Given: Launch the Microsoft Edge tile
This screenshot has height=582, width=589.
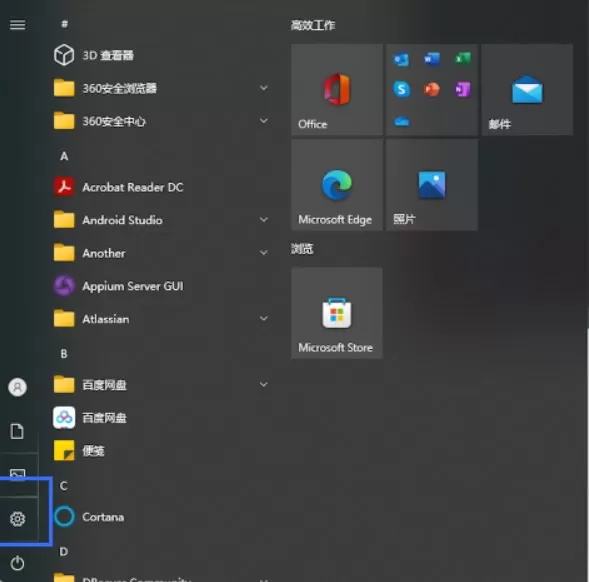Looking at the screenshot, I should (x=337, y=184).
